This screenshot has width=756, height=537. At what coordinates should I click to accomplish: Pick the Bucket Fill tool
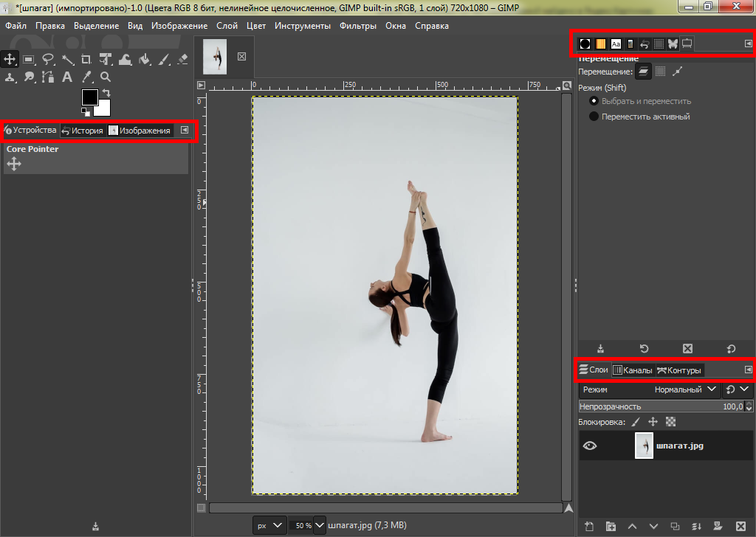[145, 60]
